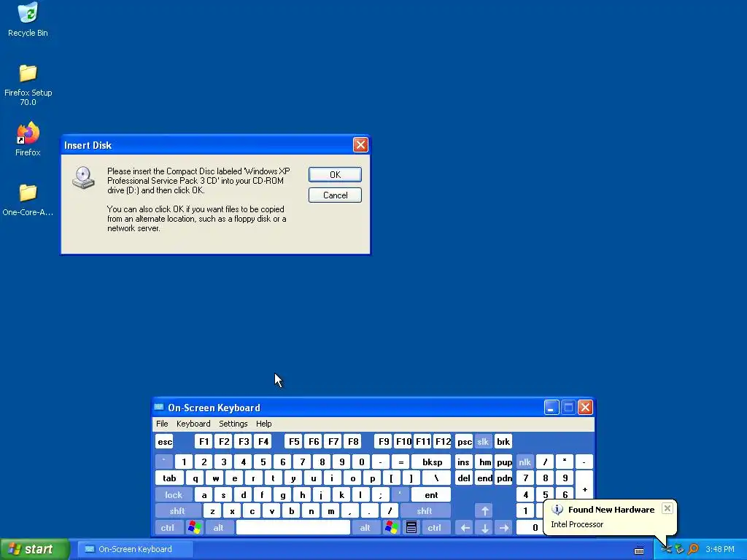
Task: Minimize the On-Screen Keyboard window
Action: coord(551,408)
